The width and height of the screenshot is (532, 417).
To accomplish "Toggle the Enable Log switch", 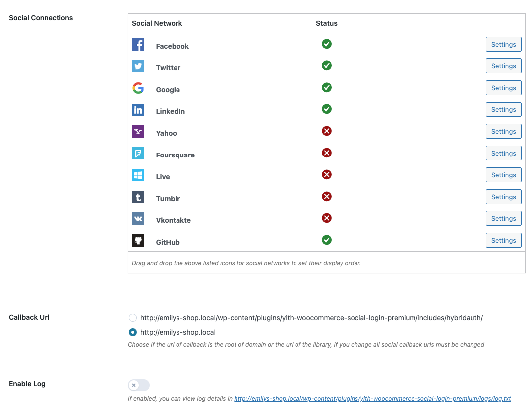I will coord(138,385).
